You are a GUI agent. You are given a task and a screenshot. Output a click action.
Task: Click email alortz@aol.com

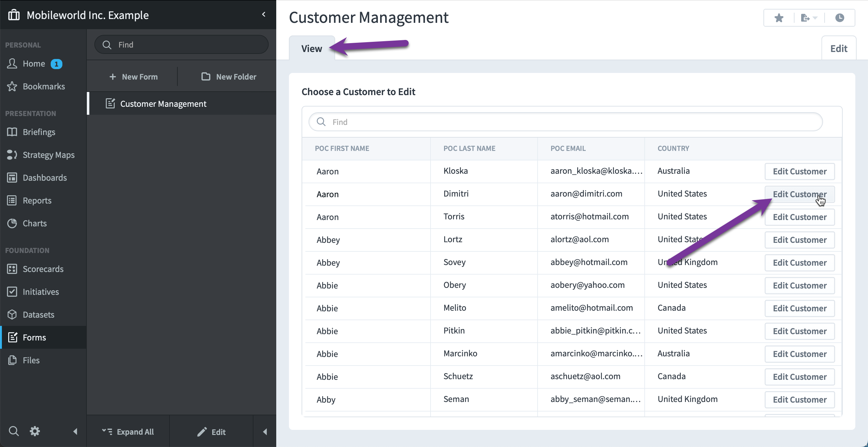(x=580, y=239)
